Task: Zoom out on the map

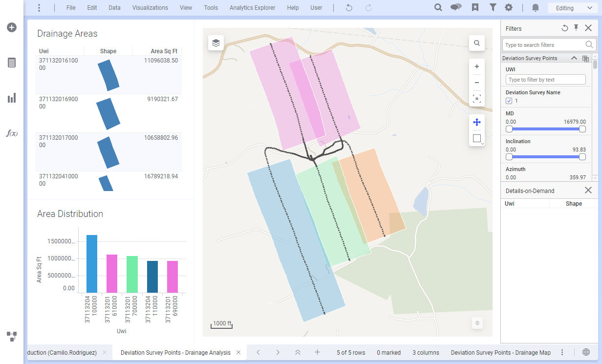Action: pos(477,83)
